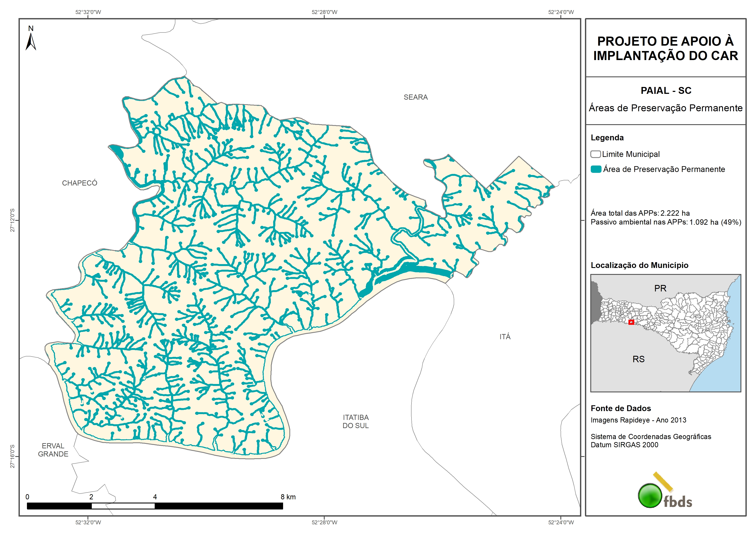756x534 pixels.
Task: Click the Limite Municipal legend symbol
Action: (595, 154)
